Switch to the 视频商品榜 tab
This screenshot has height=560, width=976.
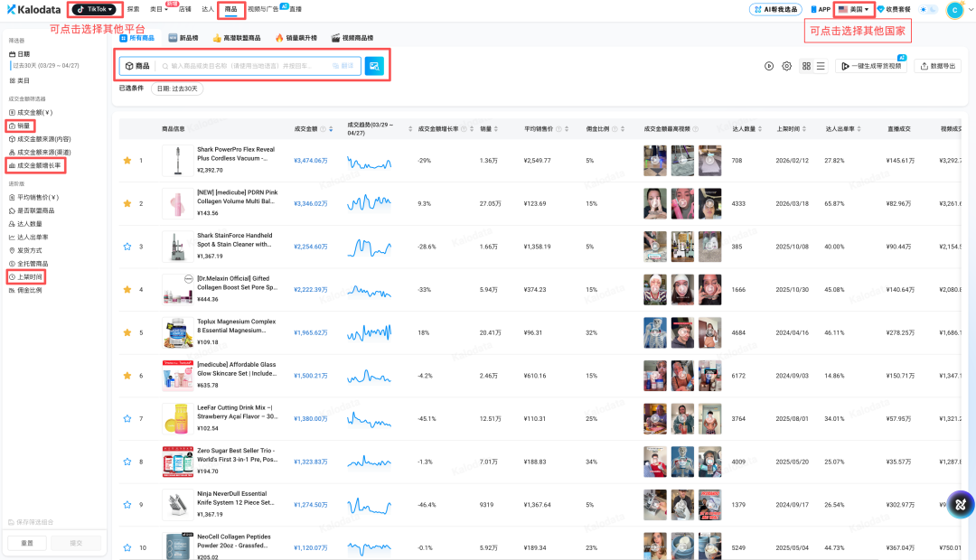pyautogui.click(x=352, y=38)
